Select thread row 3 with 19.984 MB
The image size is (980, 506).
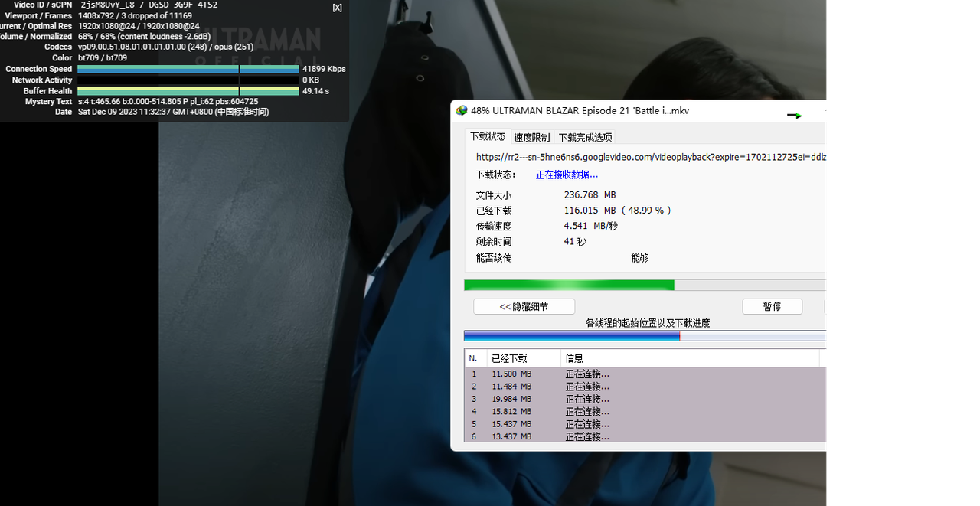[x=645, y=399]
